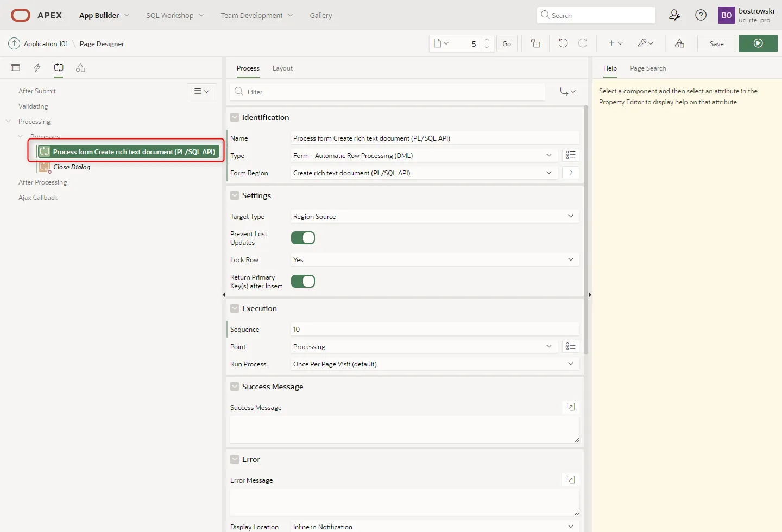Open the Rendering tab icon

[x=15, y=68]
